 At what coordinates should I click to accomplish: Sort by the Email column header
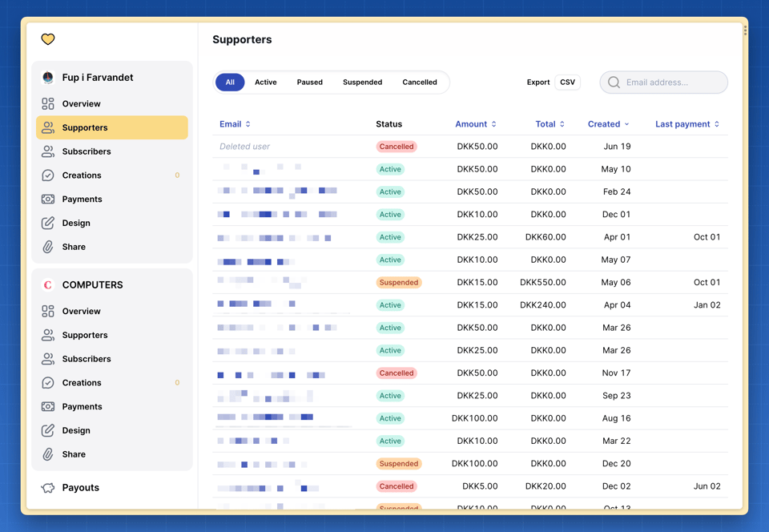[x=235, y=124]
